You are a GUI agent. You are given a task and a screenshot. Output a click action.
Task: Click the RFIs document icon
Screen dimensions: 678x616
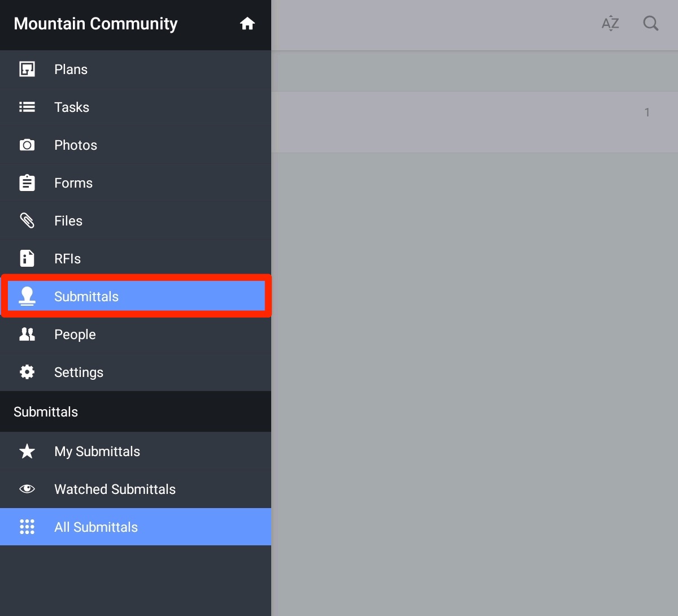pos(27,259)
